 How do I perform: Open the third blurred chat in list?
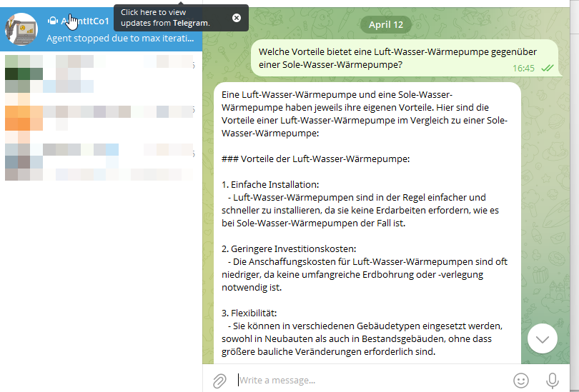pyautogui.click(x=100, y=162)
